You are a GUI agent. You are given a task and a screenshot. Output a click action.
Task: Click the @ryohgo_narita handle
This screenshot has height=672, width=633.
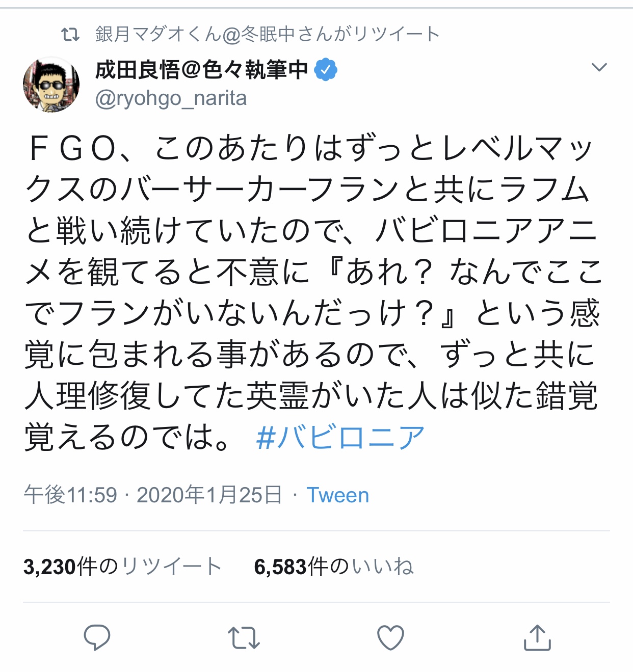(x=171, y=98)
